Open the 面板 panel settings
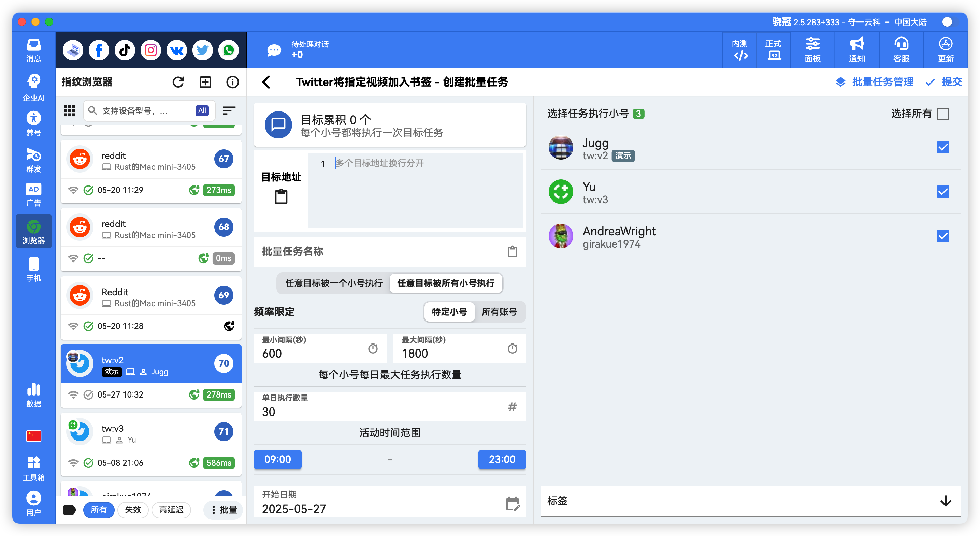The image size is (980, 536). point(812,50)
